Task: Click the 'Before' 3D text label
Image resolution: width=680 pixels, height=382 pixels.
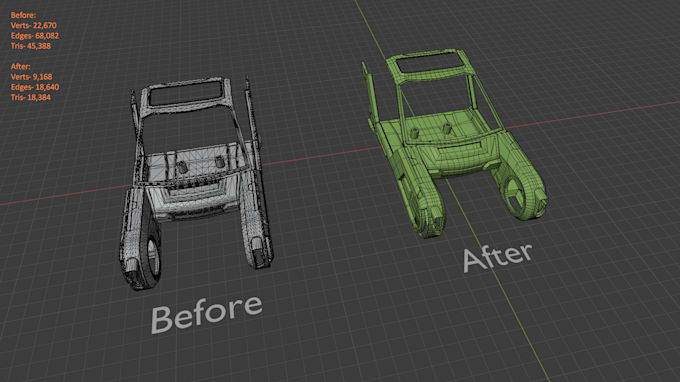Action: point(206,314)
